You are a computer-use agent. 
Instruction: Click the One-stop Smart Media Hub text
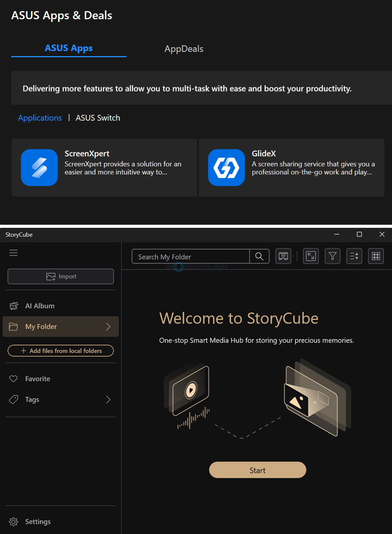(256, 340)
